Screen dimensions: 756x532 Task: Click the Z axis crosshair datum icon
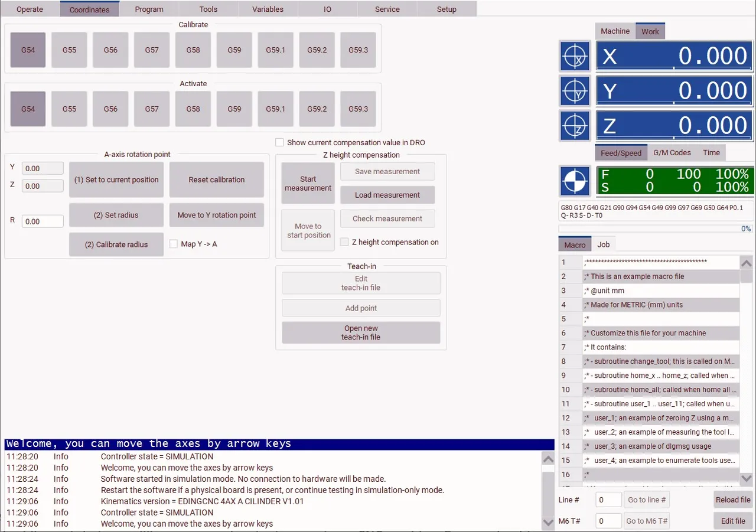pyautogui.click(x=575, y=125)
